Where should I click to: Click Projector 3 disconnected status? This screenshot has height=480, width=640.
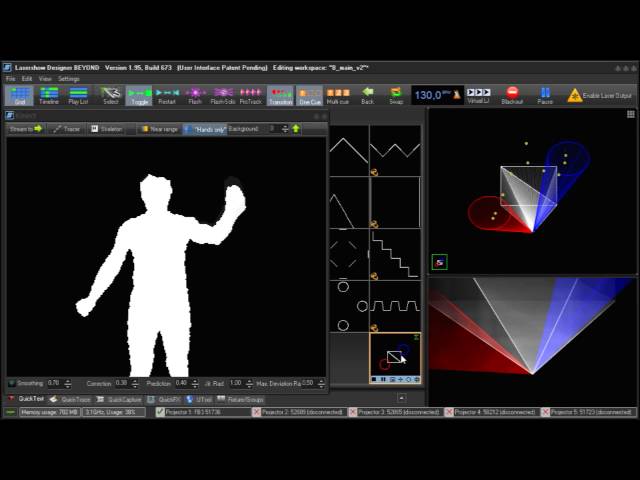395,412
